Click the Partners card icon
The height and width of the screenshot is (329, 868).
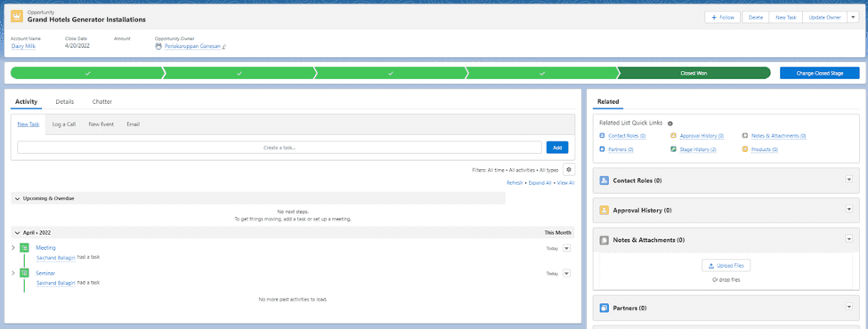click(x=604, y=308)
